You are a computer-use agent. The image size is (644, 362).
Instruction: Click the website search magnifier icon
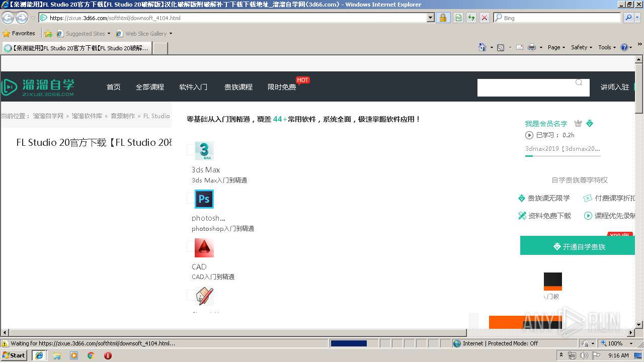pyautogui.click(x=579, y=82)
